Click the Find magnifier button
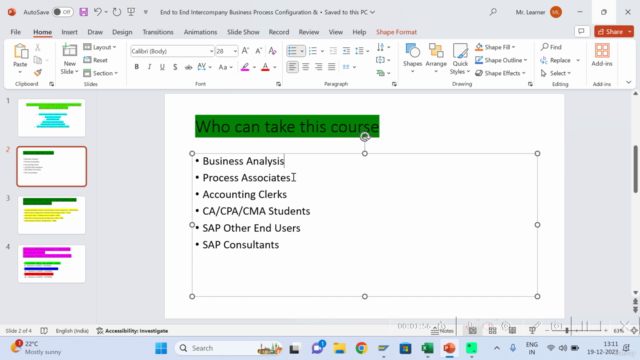 (551, 47)
